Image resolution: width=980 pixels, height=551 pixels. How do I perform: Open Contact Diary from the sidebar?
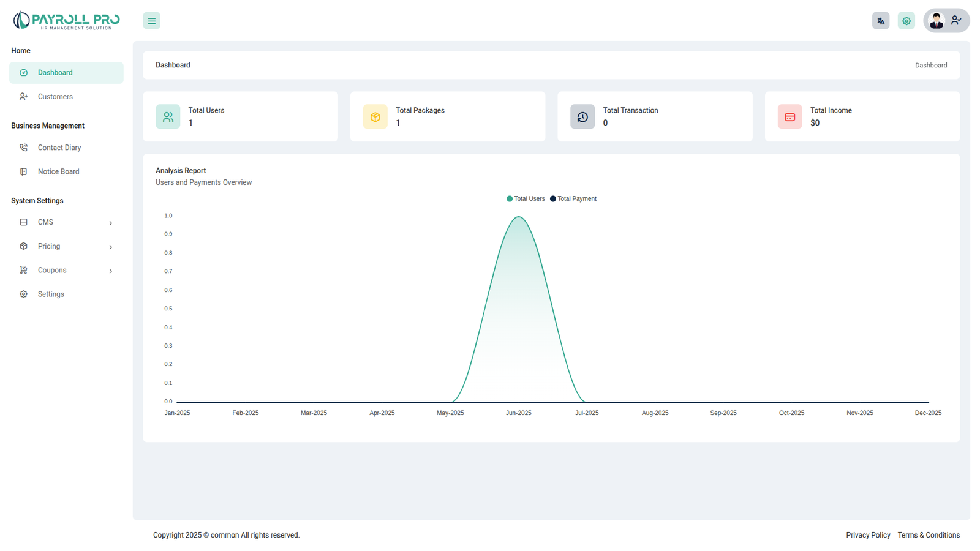(x=59, y=148)
